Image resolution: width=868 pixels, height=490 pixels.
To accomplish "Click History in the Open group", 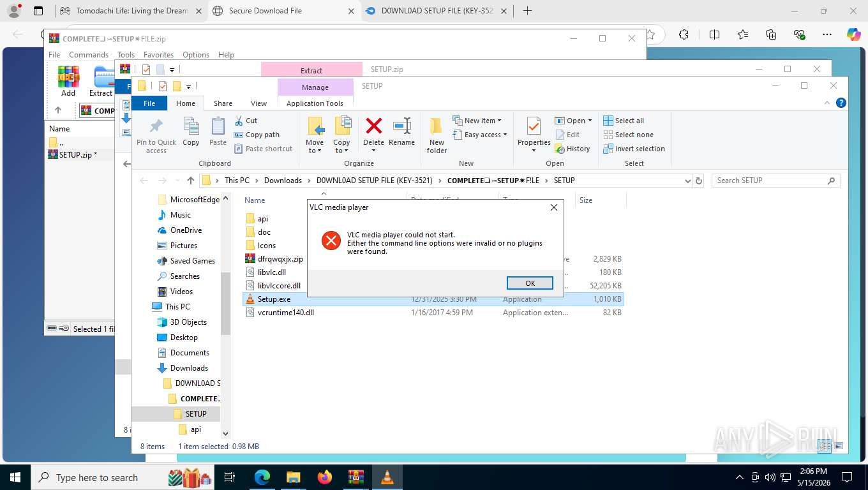I will (572, 149).
